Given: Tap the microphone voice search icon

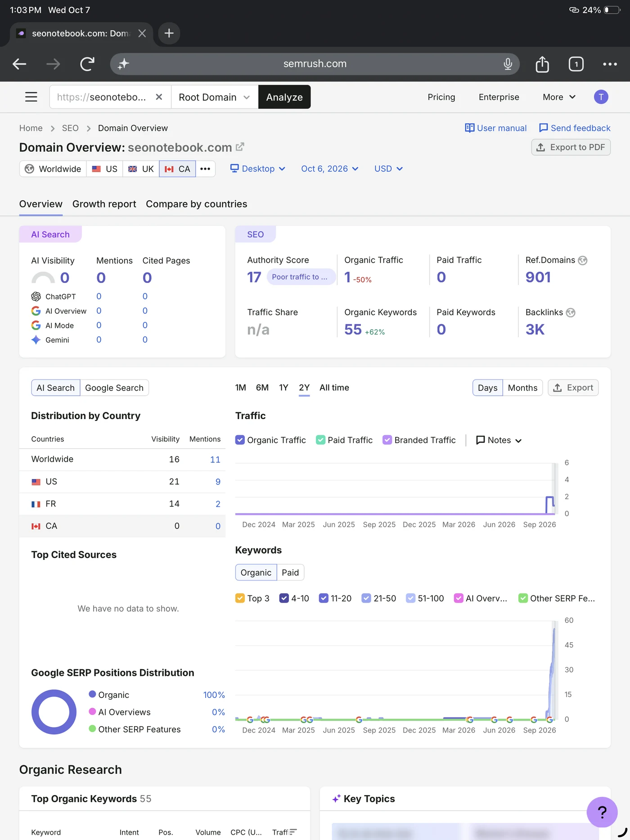Looking at the screenshot, I should [508, 64].
